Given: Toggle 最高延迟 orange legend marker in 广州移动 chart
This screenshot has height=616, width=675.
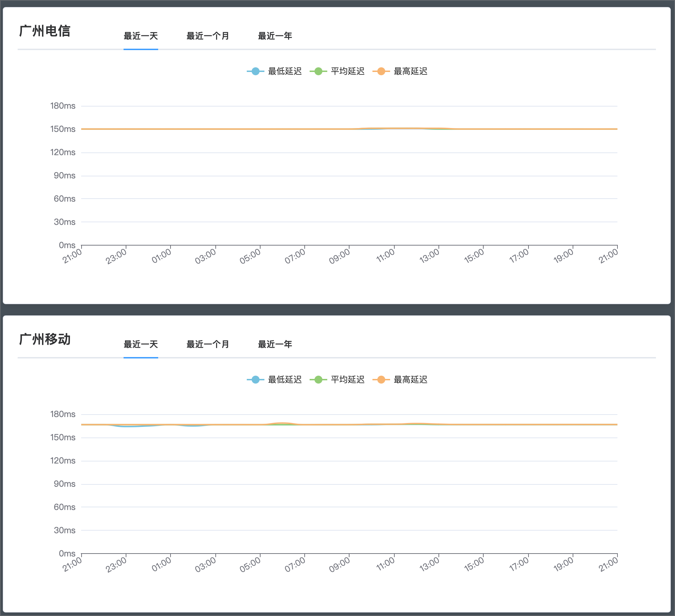Looking at the screenshot, I should (x=381, y=380).
